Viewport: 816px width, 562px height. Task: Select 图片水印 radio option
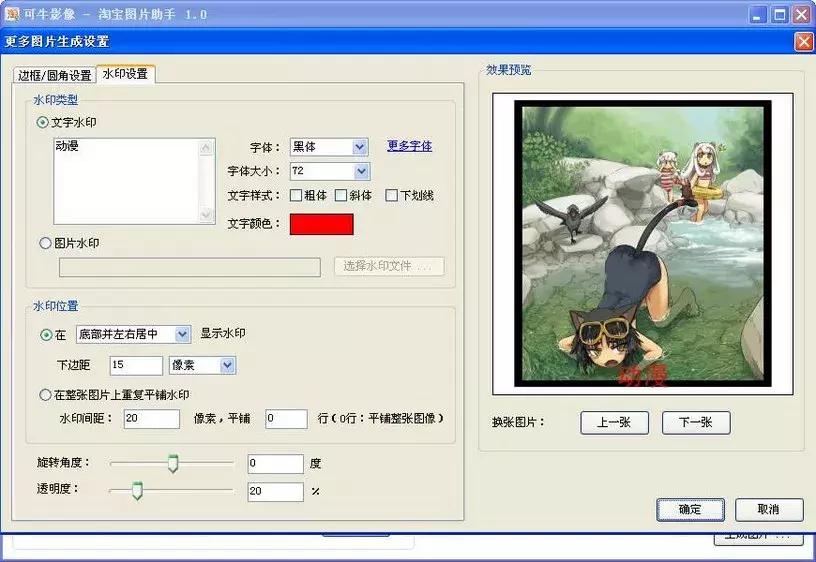(x=45, y=243)
